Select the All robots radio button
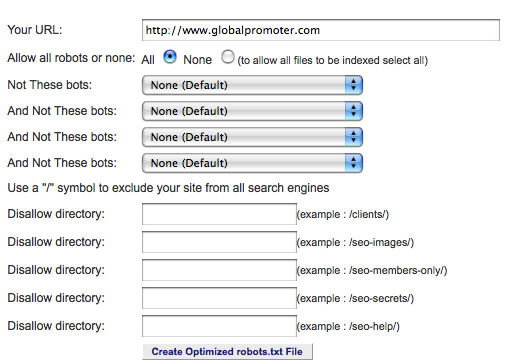This screenshot has height=364, width=523. [x=170, y=57]
